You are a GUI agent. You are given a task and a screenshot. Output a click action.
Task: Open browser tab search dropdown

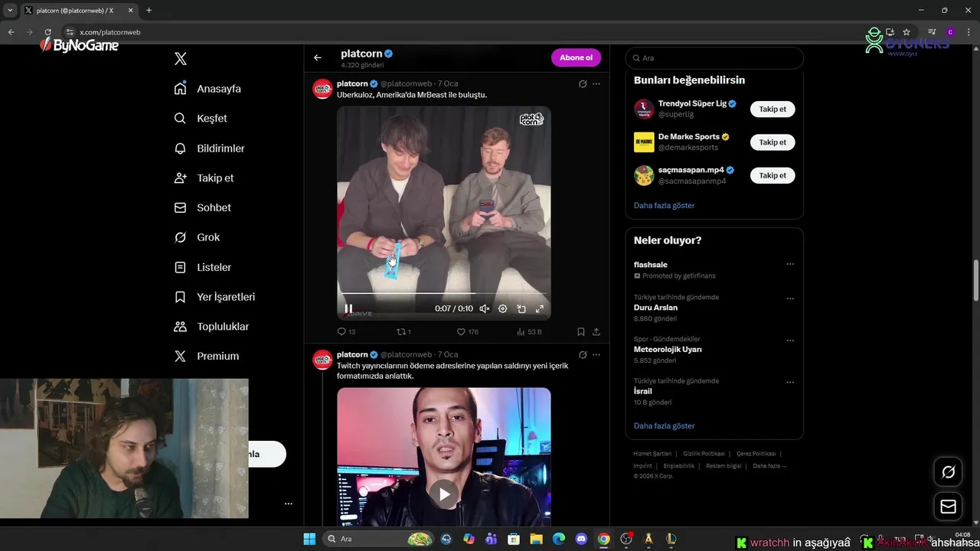10,11
